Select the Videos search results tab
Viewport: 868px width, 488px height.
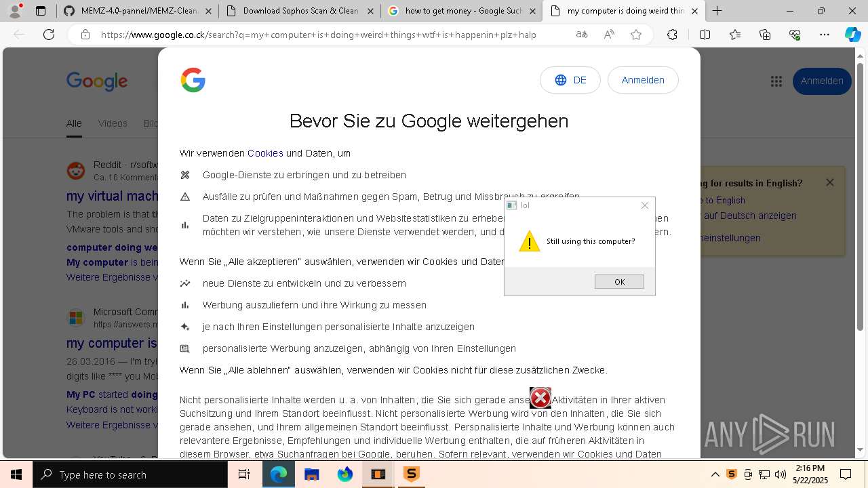point(113,123)
